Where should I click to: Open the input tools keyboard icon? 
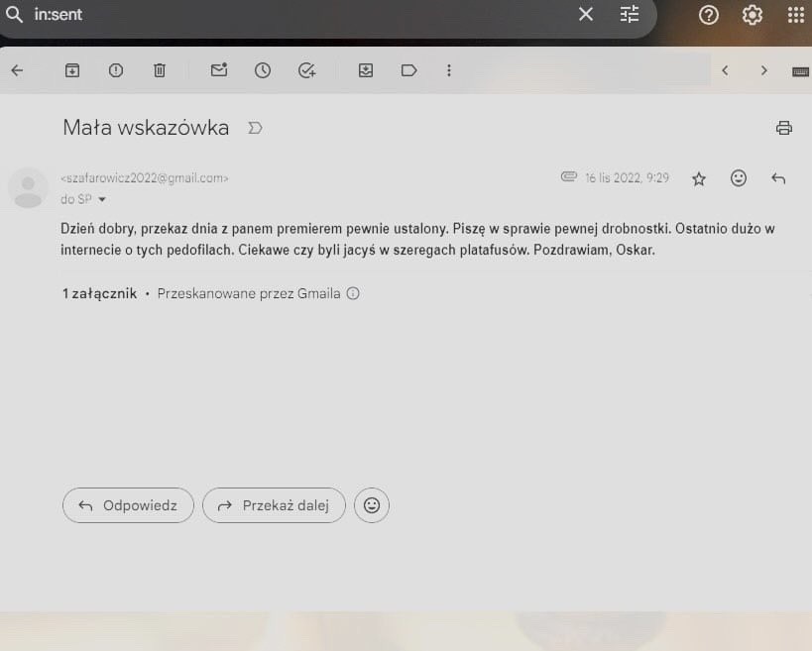[801, 71]
